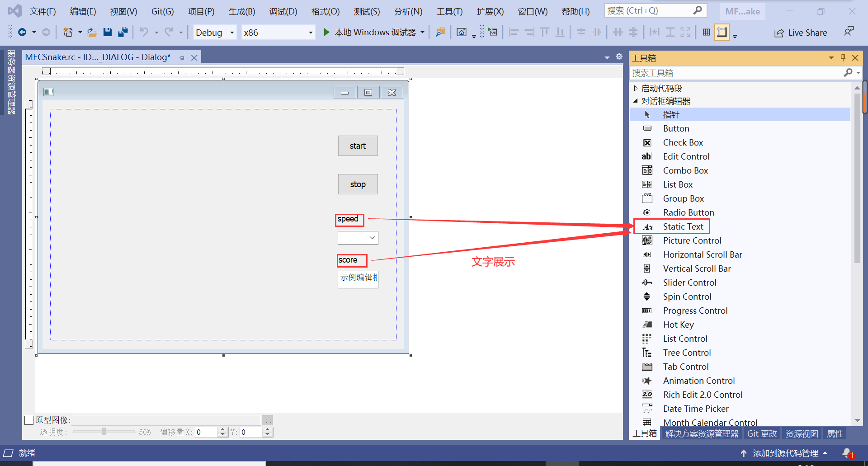The height and width of the screenshot is (466, 868).
Task: Click the Redo arrow icon
Action: tap(169, 32)
